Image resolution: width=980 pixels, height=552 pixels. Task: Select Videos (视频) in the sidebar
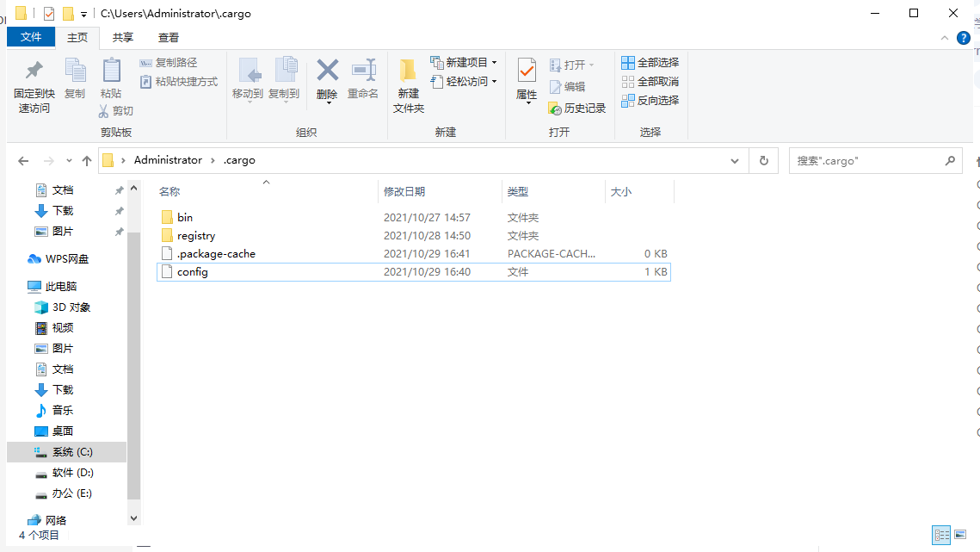(x=55, y=328)
